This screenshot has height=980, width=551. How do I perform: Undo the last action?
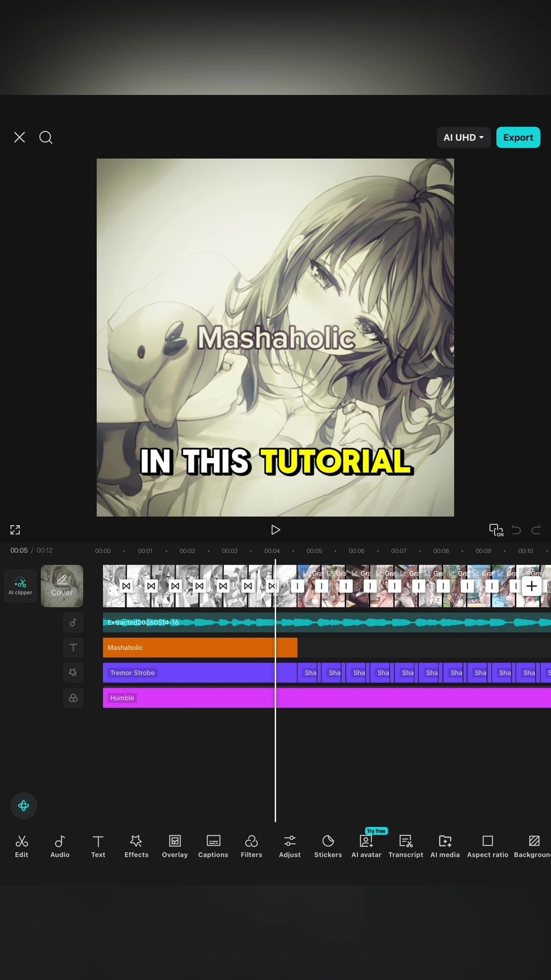coord(516,530)
